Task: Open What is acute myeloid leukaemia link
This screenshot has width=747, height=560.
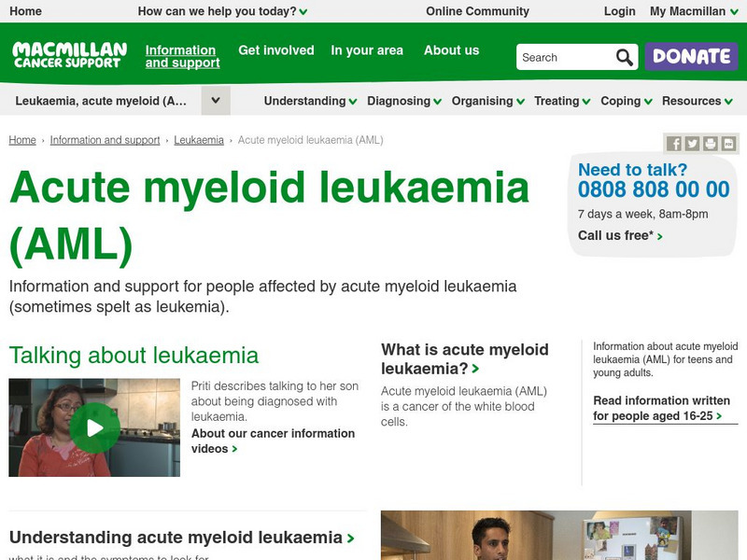Action: click(464, 358)
